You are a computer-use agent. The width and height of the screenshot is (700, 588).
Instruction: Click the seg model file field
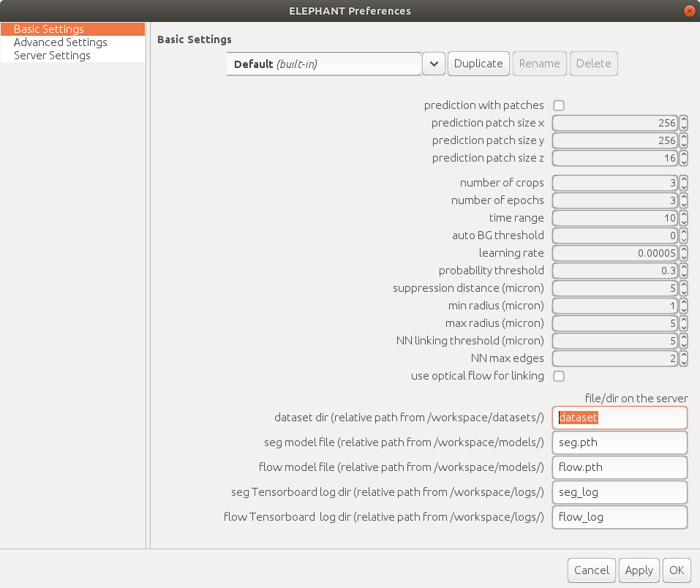click(x=620, y=442)
